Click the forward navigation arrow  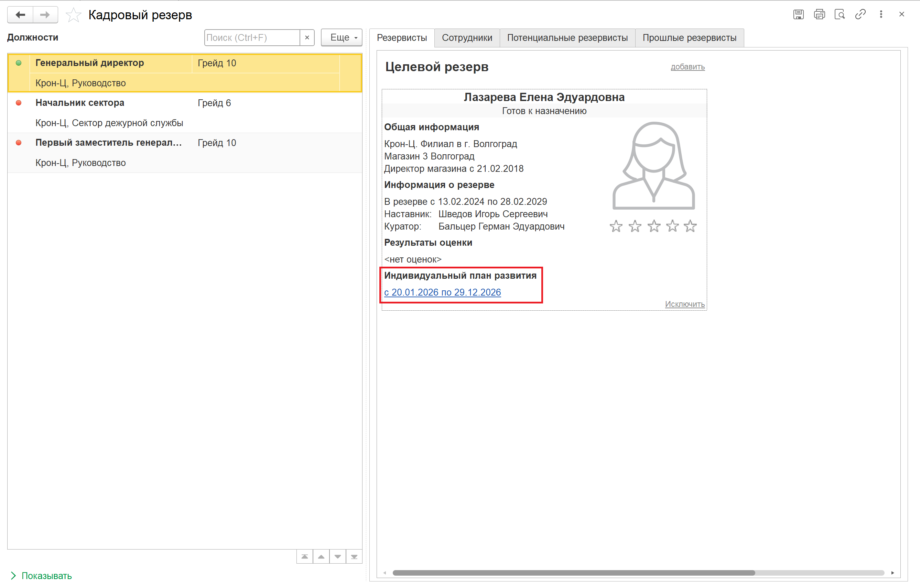click(45, 15)
